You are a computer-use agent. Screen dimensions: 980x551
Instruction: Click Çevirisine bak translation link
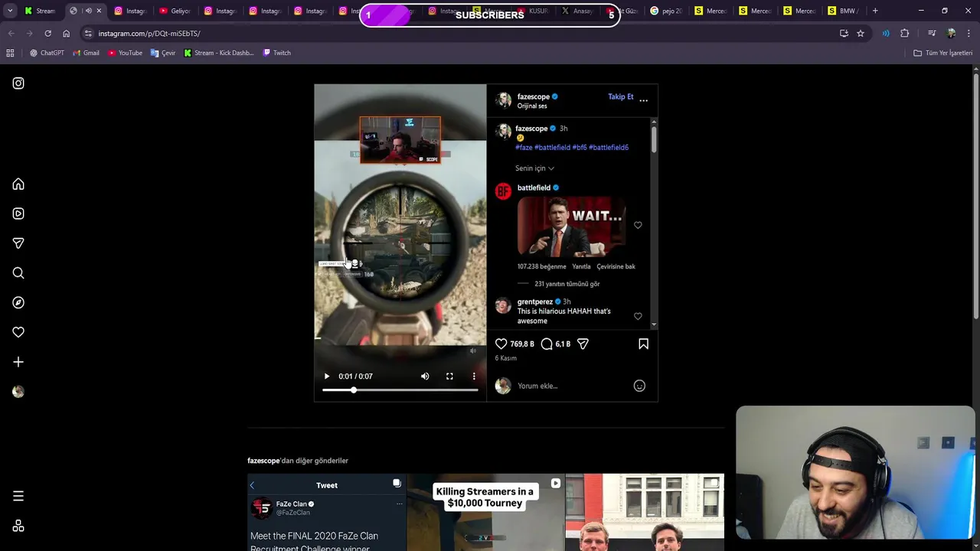616,266
